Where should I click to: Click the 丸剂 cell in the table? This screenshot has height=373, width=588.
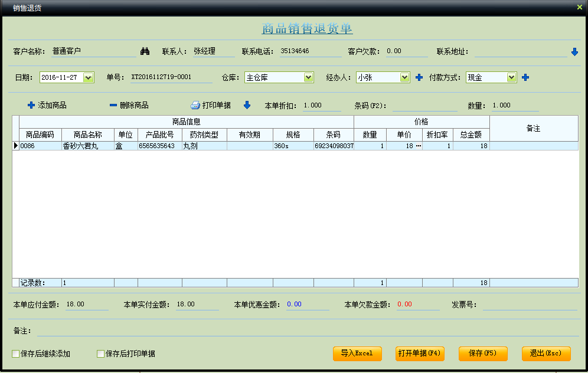204,146
